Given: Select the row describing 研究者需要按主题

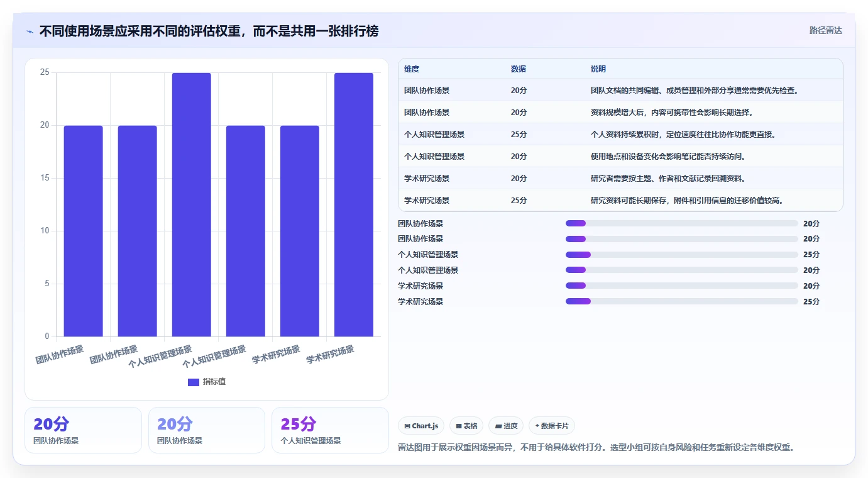Looking at the screenshot, I should (620, 178).
